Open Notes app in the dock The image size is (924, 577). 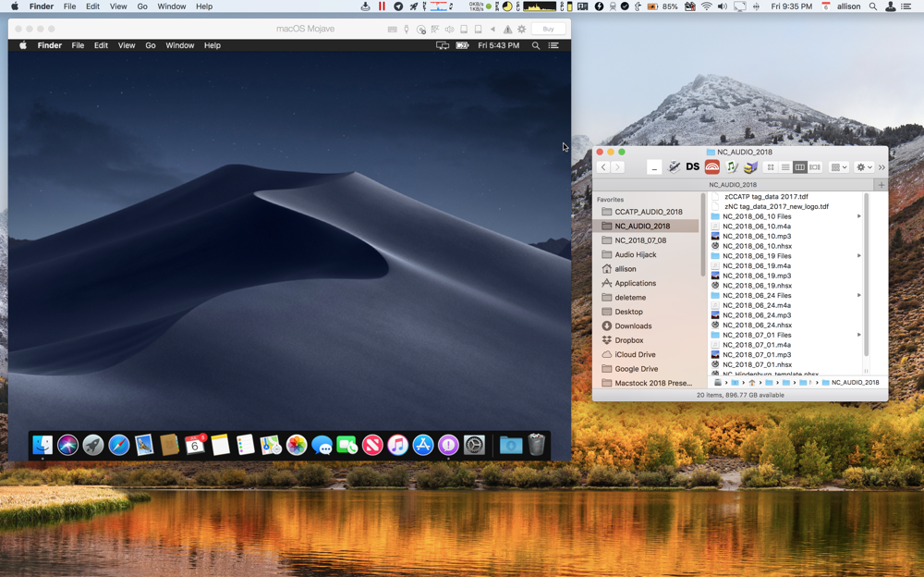coord(220,445)
